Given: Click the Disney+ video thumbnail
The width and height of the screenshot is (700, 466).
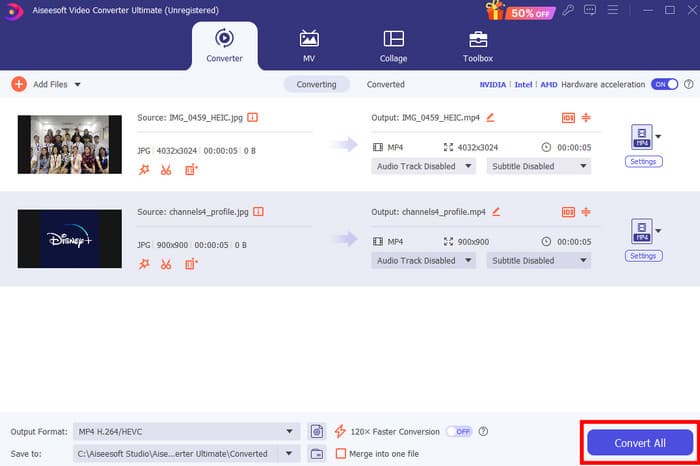Looking at the screenshot, I should (69, 239).
